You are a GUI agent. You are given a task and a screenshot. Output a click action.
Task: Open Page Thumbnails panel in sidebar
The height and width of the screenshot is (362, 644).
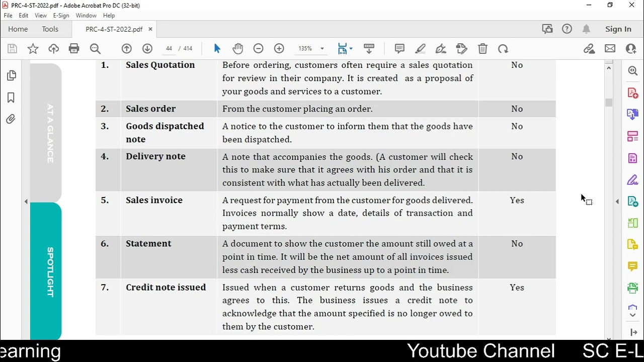pos(11,75)
